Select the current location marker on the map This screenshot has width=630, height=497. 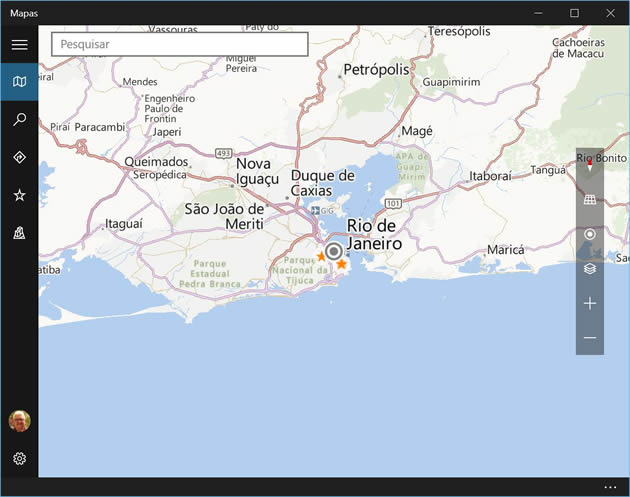point(333,252)
